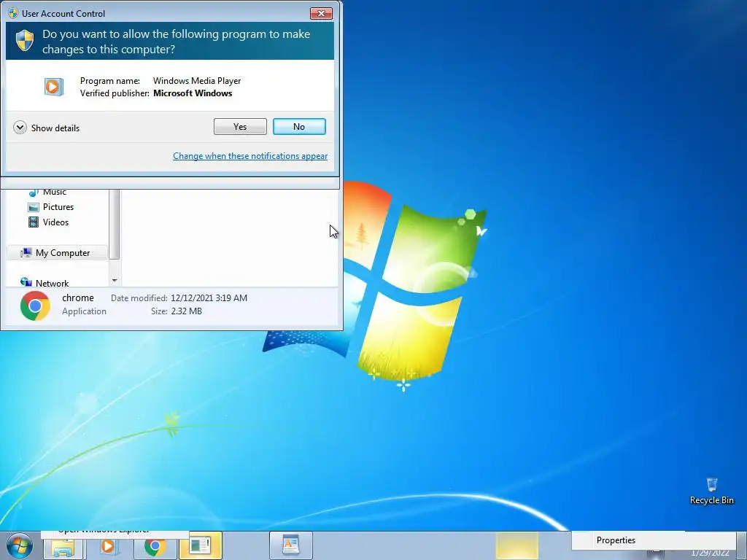The height and width of the screenshot is (560, 747).
Task: Click Yes in the User Account Control dialog
Action: (240, 127)
